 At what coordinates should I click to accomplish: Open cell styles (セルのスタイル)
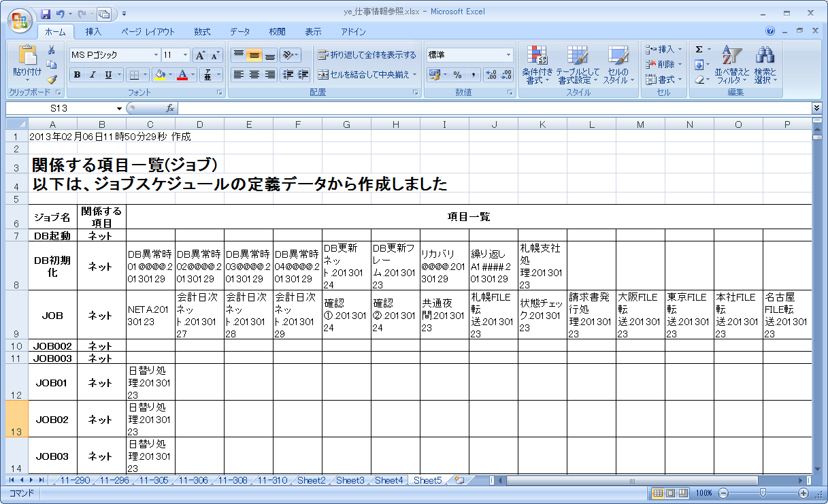click(x=618, y=65)
